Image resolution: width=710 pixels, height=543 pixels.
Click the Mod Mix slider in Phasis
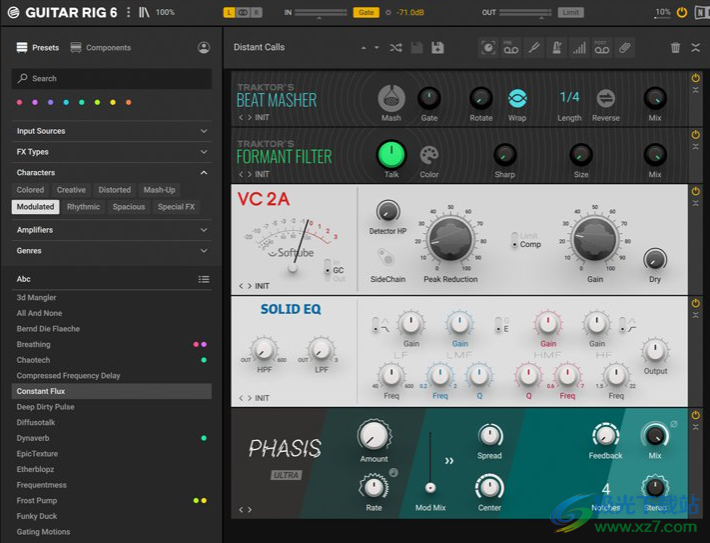(x=431, y=487)
